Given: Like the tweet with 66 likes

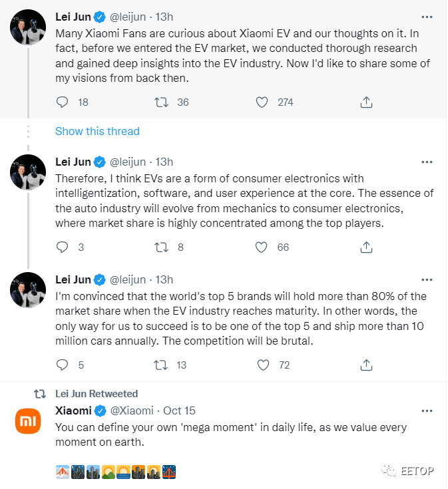Looking at the screenshot, I should point(261,247).
